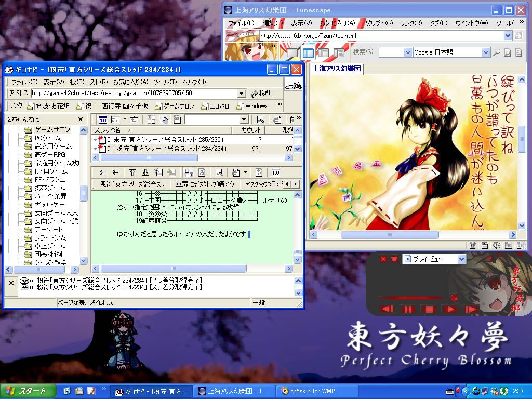This screenshot has height=399, width=532.
Task: Click the clapperboard icon in Lunascape status bar
Action: click(485, 245)
